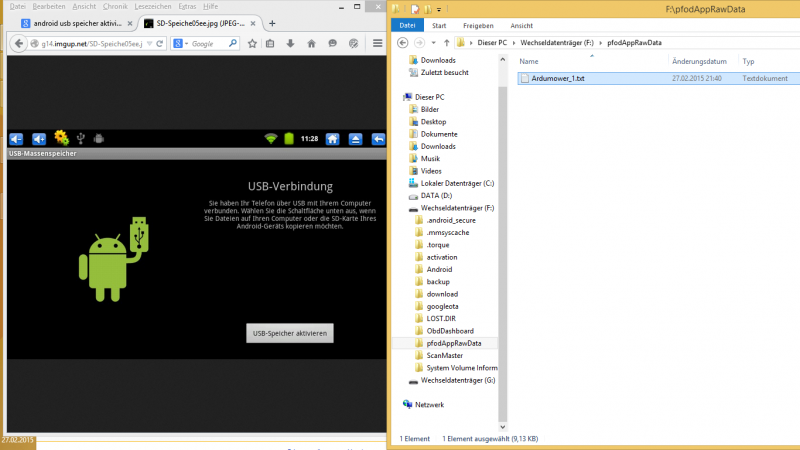The image size is (800, 450).
Task: Open Start ribbon tab in Explorer
Action: tap(439, 26)
